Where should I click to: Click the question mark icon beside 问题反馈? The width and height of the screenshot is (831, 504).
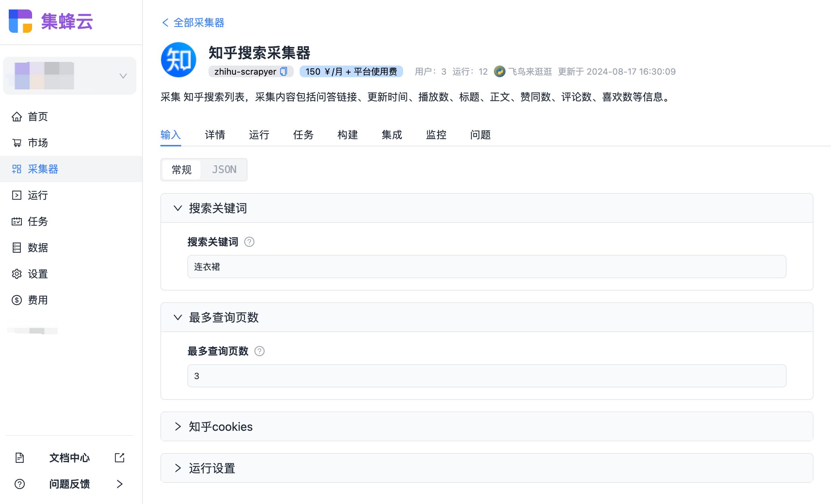20,484
